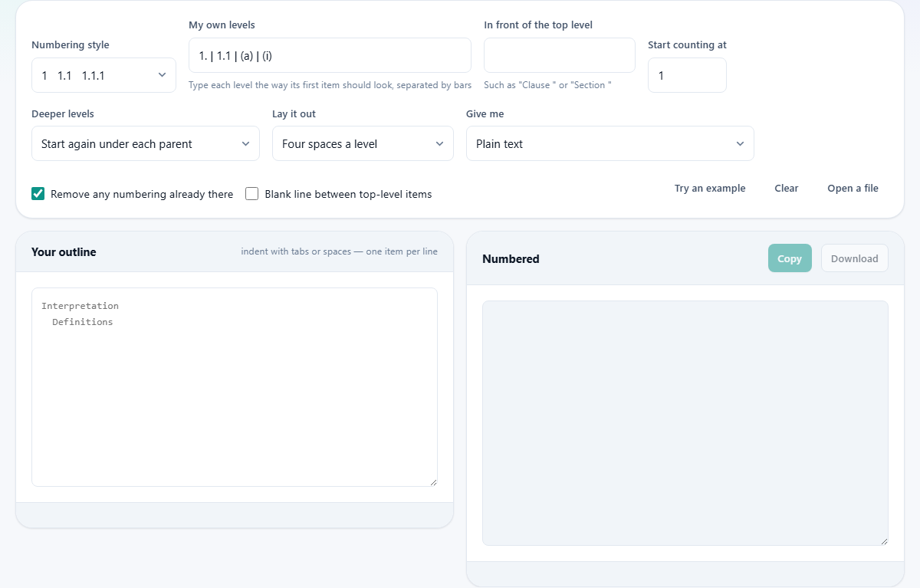Click the Such as Clause or Section hint

547,85
